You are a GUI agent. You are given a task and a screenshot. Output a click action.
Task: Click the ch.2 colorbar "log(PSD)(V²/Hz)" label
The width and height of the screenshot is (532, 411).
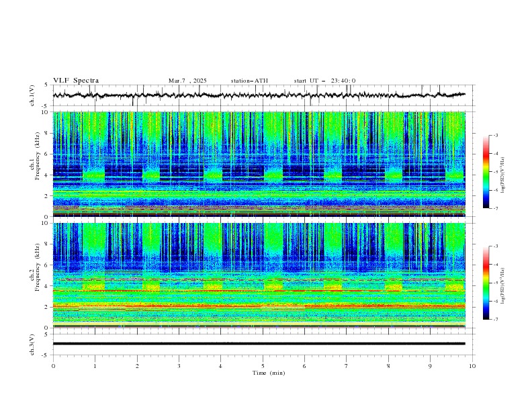pyautogui.click(x=503, y=285)
